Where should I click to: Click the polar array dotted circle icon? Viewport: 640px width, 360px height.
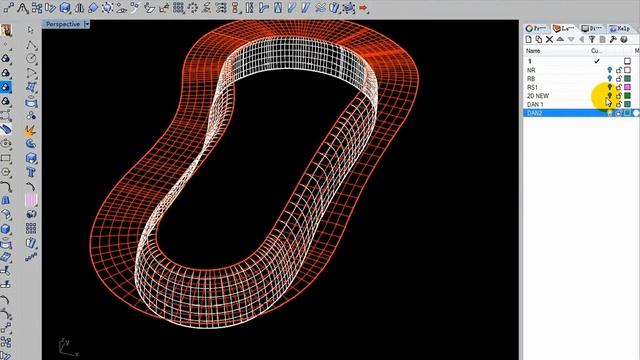(192, 7)
